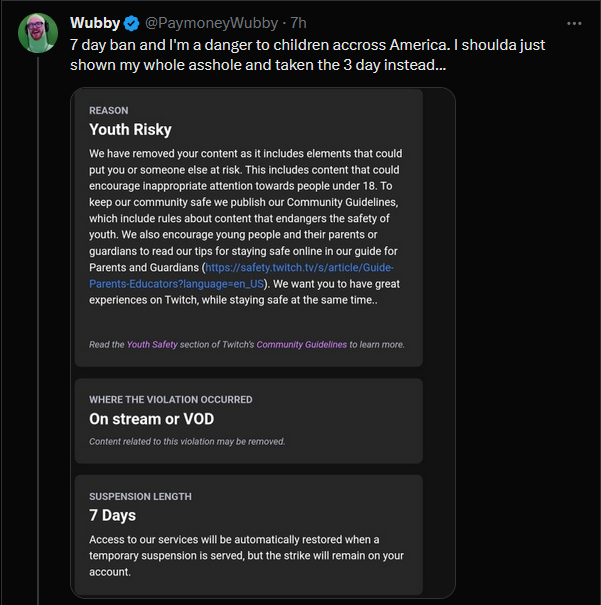The image size is (601, 605).
Task: Open Wubby's profile avatar picture
Action: tap(38, 33)
